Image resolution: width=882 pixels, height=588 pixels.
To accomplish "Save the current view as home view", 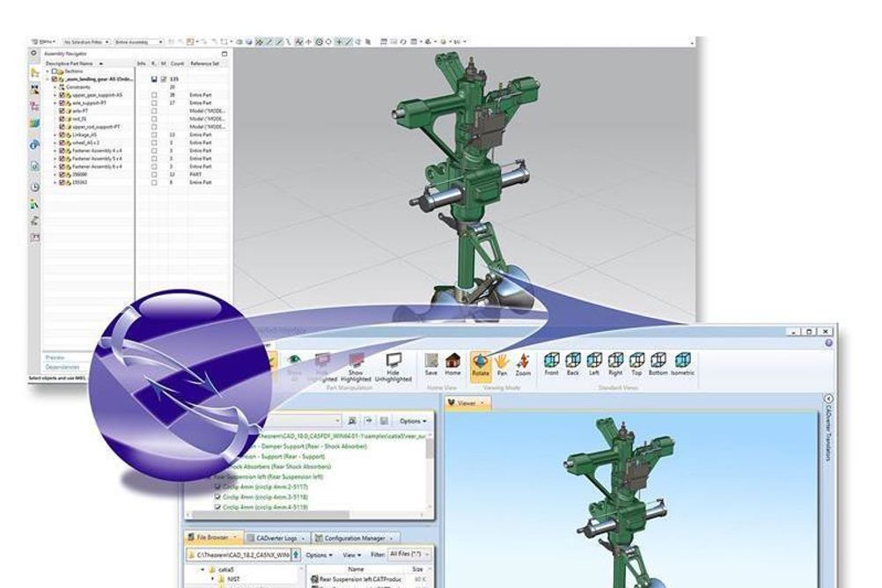I will click(431, 364).
